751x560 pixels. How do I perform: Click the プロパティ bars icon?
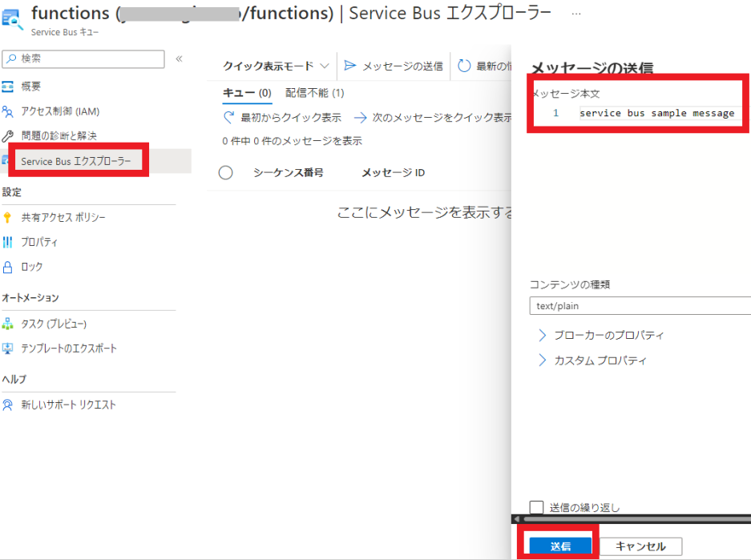click(x=7, y=242)
